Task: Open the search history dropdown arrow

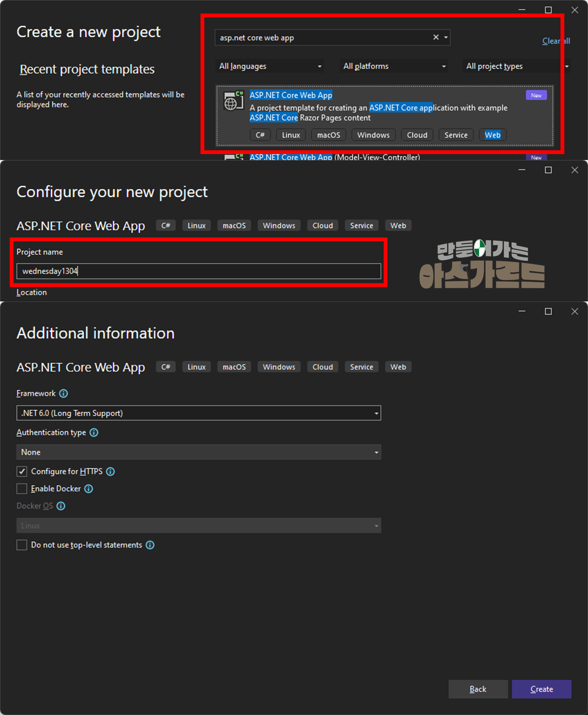Action: 446,37
